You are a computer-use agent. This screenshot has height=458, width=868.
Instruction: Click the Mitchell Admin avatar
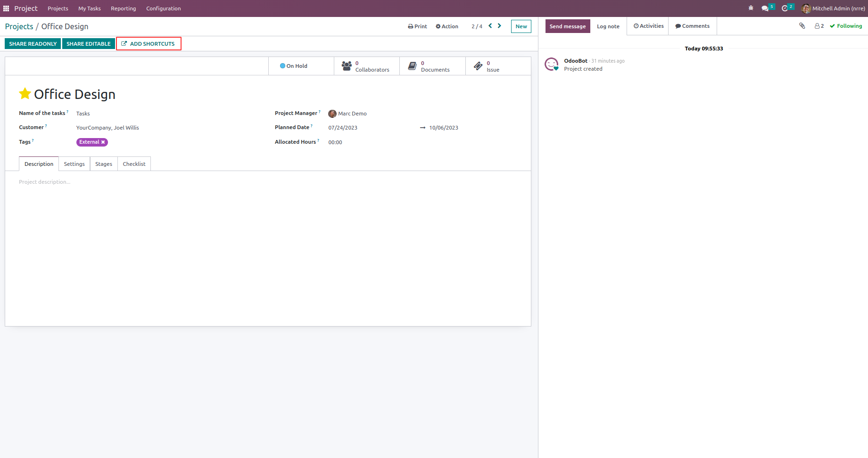click(x=806, y=8)
